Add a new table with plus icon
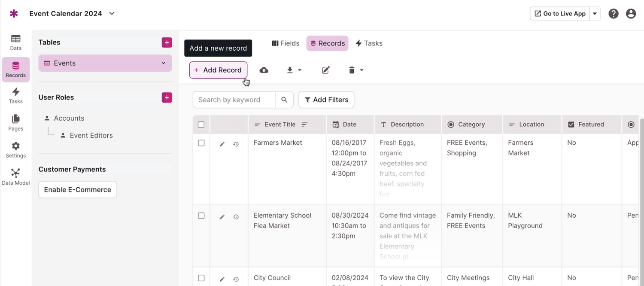 tap(167, 43)
